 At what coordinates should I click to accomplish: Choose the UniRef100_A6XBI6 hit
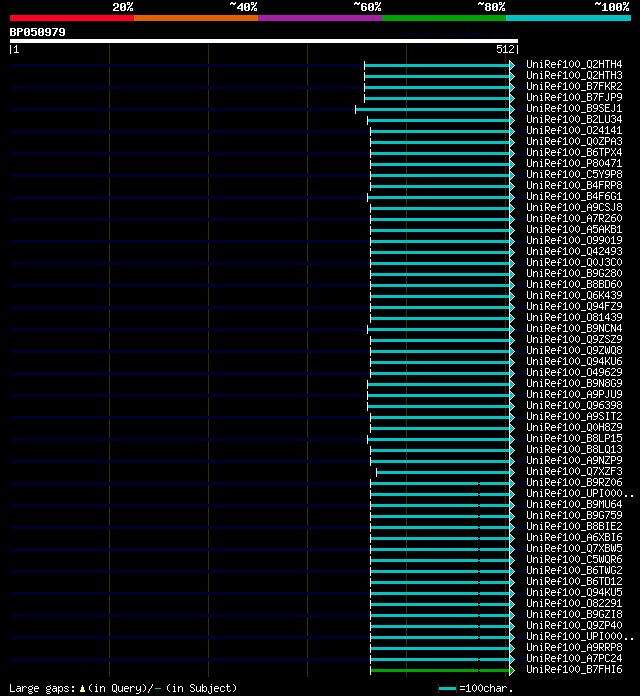pyautogui.click(x=574, y=537)
